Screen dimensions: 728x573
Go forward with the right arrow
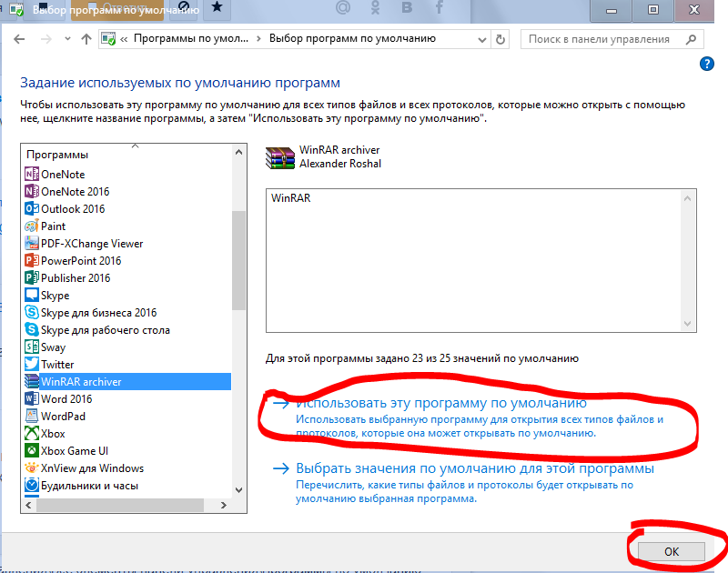click(x=46, y=39)
